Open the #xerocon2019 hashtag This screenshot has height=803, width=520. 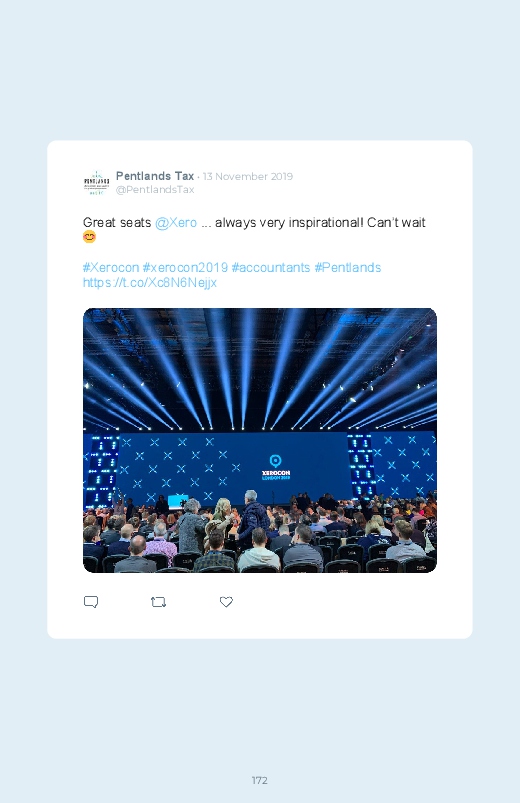(x=185, y=268)
